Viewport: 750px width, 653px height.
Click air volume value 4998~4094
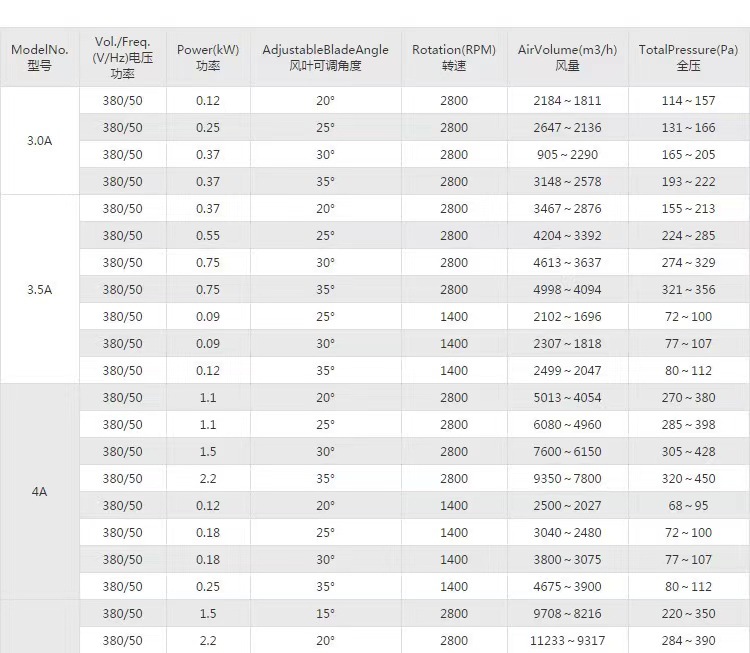coord(567,289)
